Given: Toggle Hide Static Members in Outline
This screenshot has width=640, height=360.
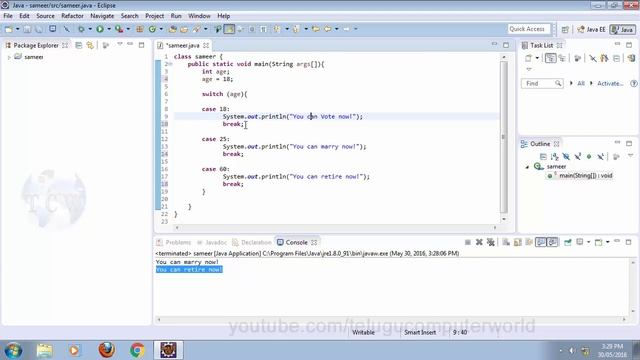Looking at the screenshot, I should point(577,156).
